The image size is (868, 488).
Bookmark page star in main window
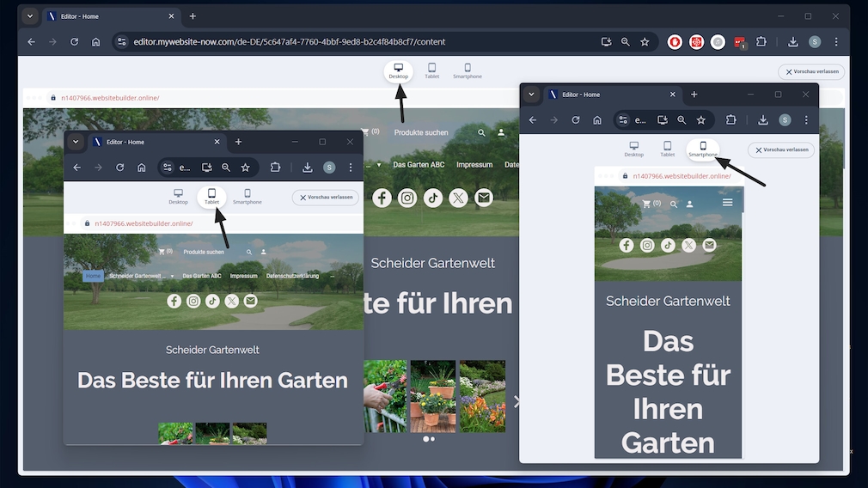coord(645,41)
